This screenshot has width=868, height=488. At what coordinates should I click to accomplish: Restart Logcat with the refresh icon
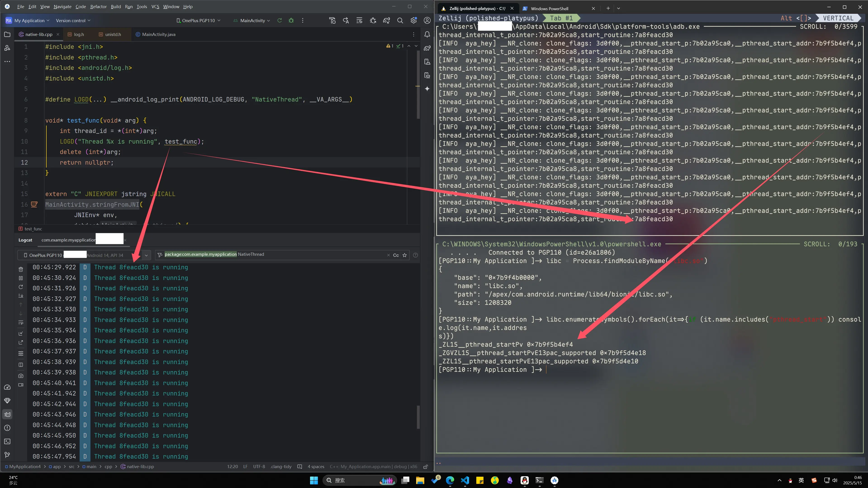(21, 287)
